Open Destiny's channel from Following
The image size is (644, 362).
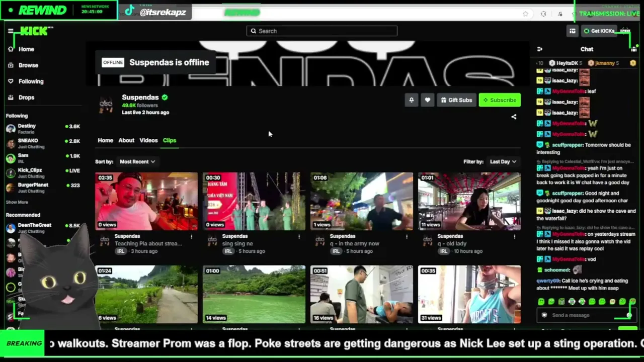pos(43,129)
